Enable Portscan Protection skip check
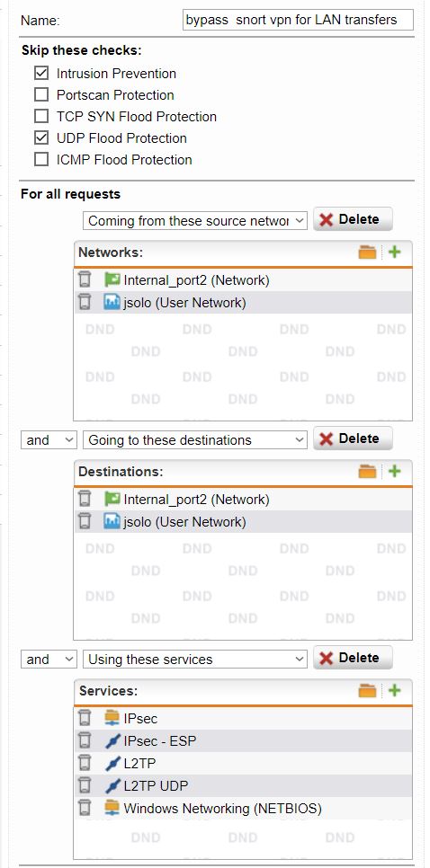Viewport: 430px width, 868px height. (41, 94)
